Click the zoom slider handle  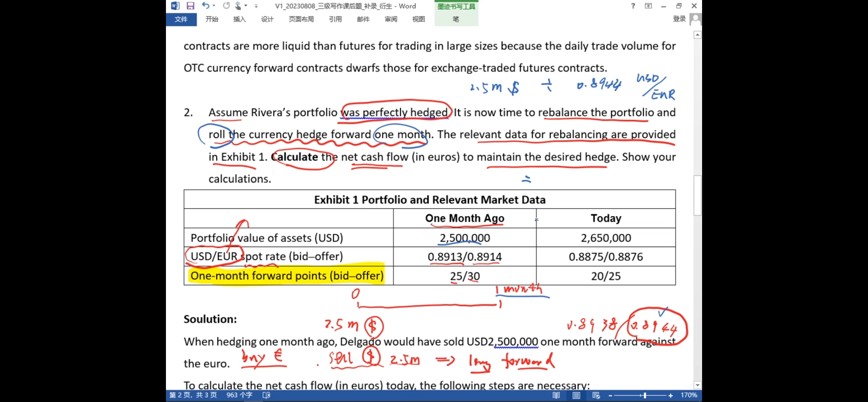pos(645,395)
